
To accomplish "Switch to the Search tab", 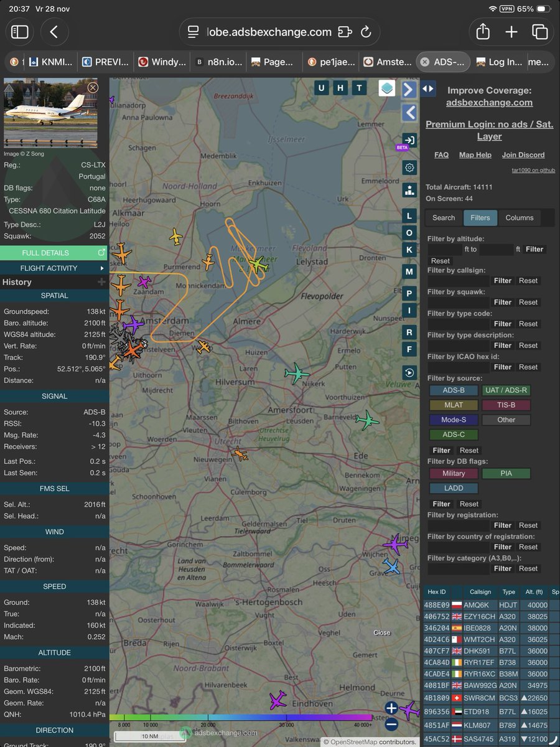I will (443, 218).
